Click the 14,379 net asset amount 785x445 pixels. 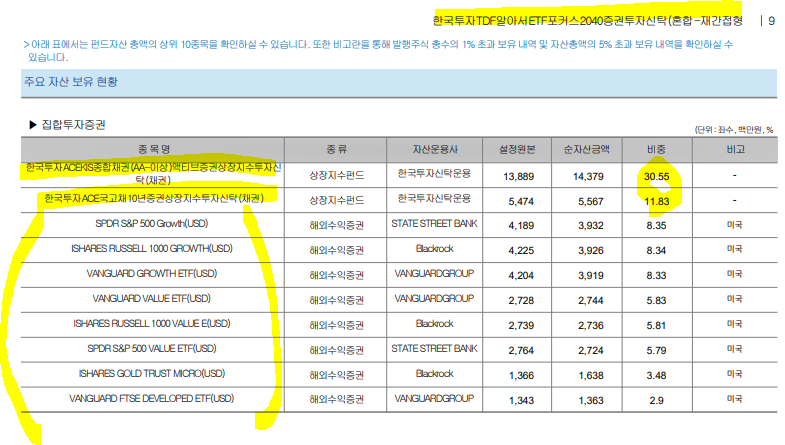tap(588, 176)
